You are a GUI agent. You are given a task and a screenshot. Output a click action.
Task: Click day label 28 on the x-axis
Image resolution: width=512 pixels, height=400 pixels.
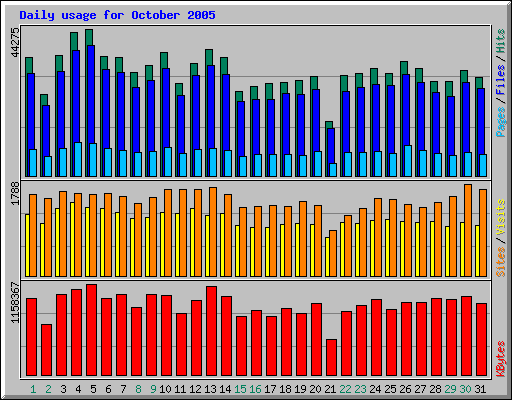tap(435, 389)
